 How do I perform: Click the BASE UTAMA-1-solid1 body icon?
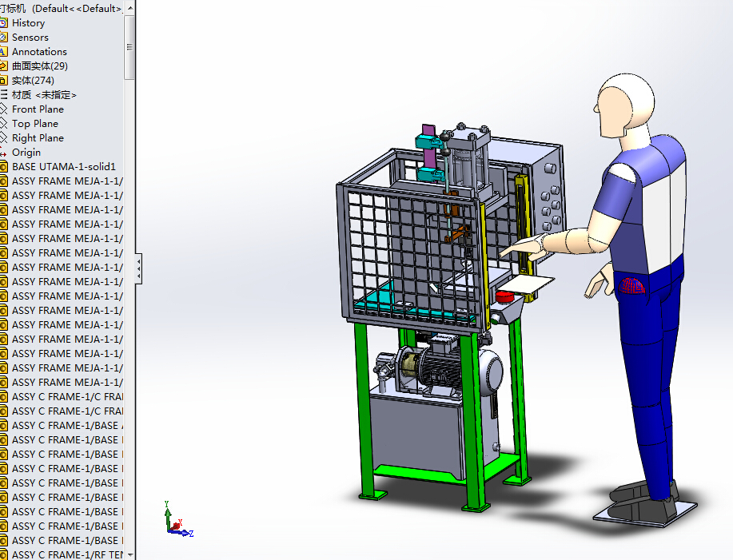point(3,167)
